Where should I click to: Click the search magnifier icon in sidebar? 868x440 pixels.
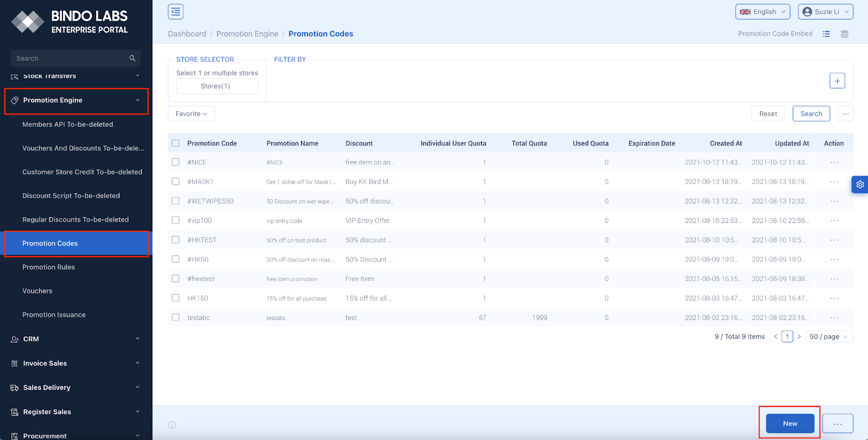click(x=132, y=58)
